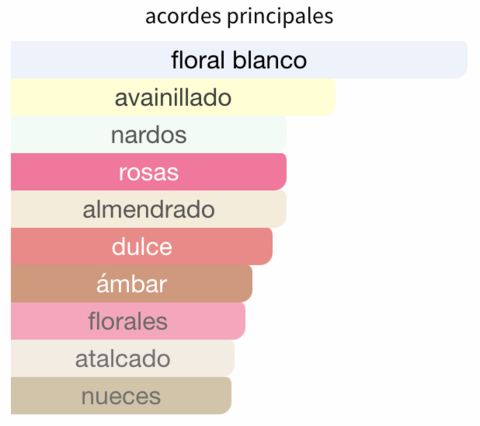Click the word 'avainillado'
The height and width of the screenshot is (426, 480).
pyautogui.click(x=173, y=98)
